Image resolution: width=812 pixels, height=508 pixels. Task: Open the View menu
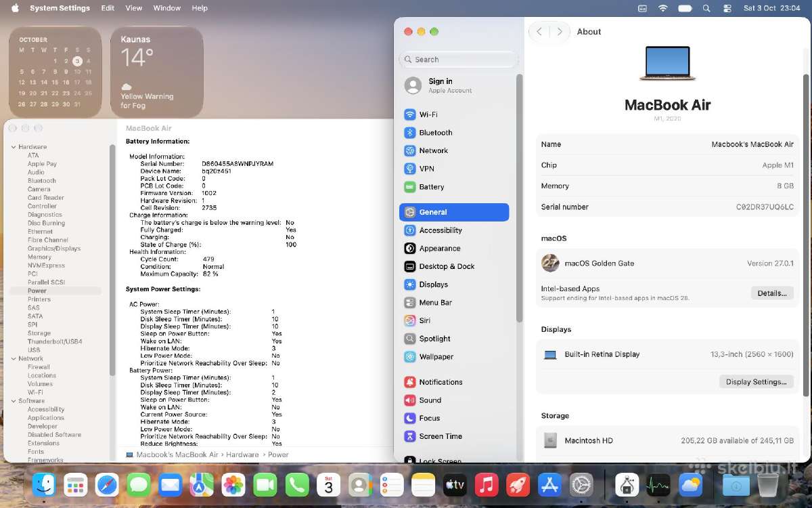134,8
